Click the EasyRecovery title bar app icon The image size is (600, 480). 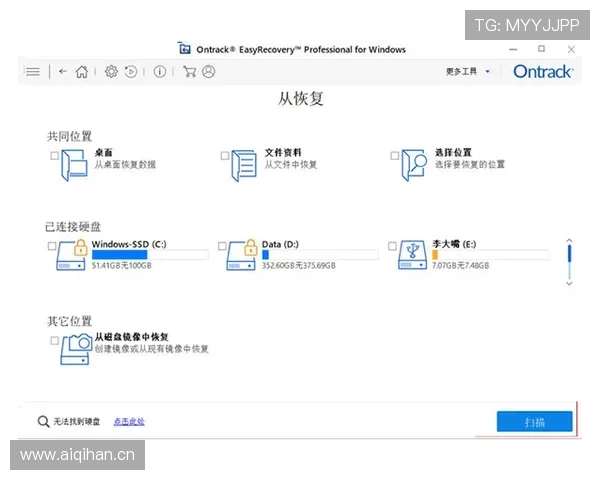184,48
